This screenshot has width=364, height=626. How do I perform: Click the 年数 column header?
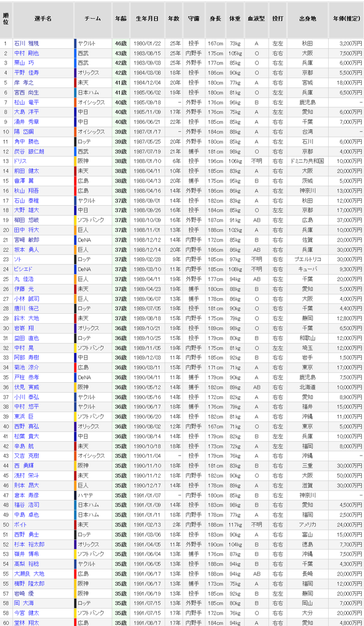174,18
